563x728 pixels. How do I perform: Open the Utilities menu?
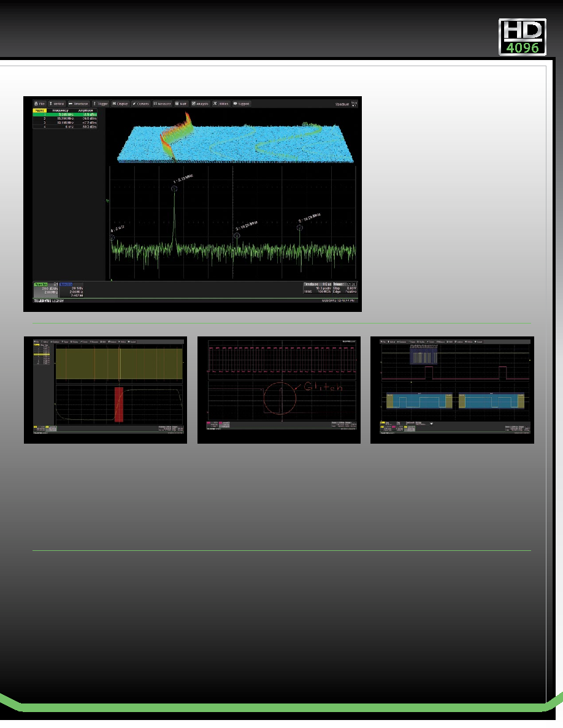[221, 104]
